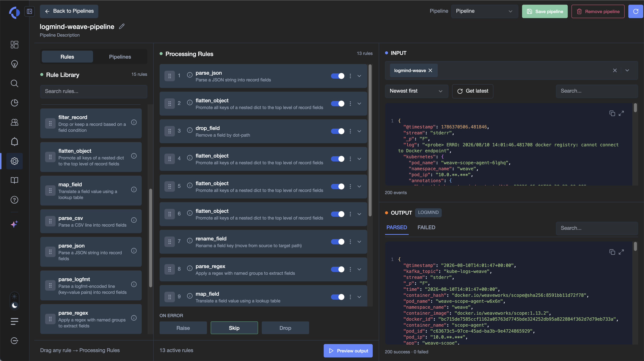Click the INPUT panel search field
The width and height of the screenshot is (644, 361).
(x=597, y=91)
